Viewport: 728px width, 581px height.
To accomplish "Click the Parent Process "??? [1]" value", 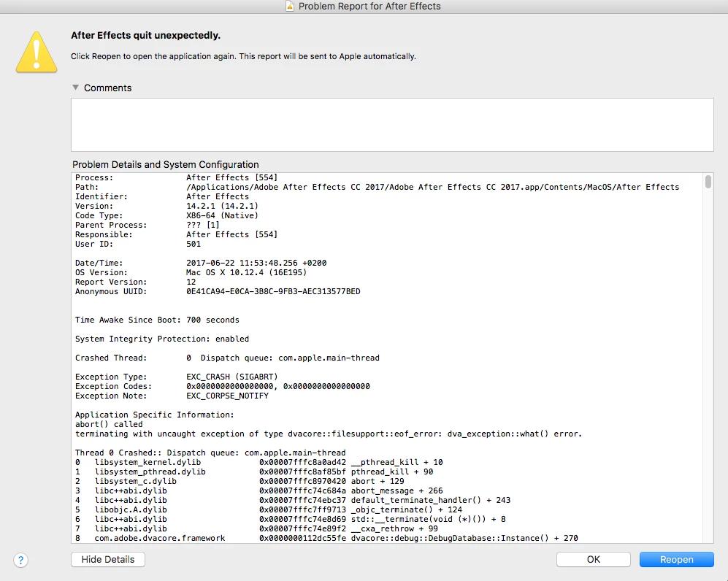I will click(202, 225).
